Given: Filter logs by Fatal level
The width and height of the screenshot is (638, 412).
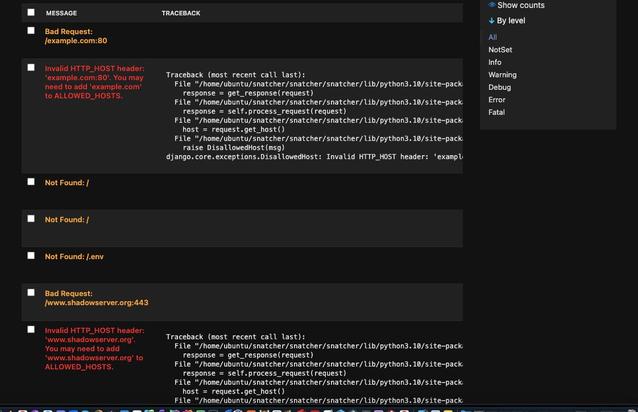Looking at the screenshot, I should coord(496,112).
